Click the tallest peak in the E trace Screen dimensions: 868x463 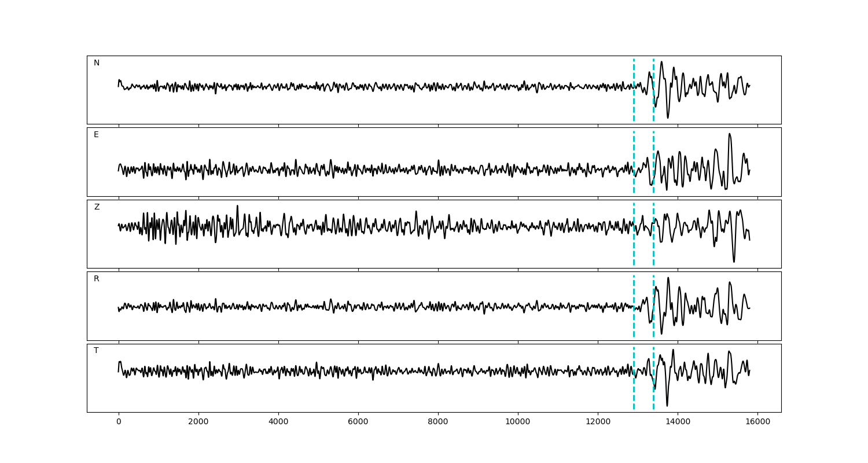click(730, 134)
